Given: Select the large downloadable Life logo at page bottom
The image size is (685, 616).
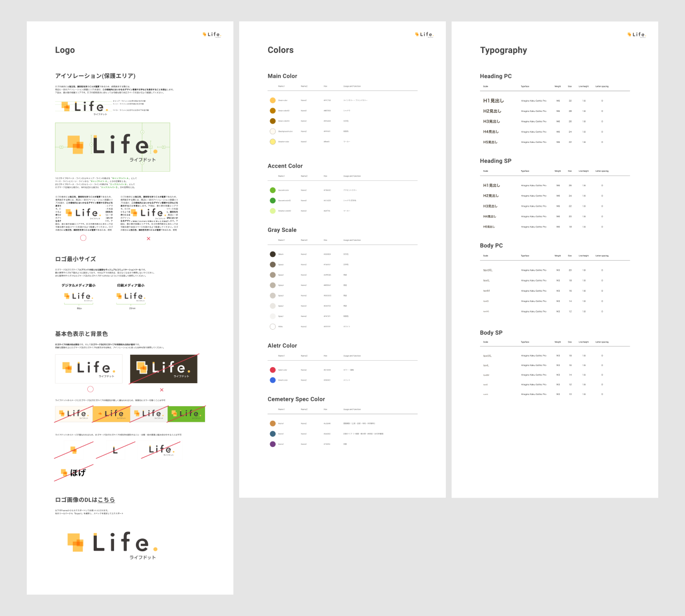Looking at the screenshot, I should pyautogui.click(x=112, y=545).
